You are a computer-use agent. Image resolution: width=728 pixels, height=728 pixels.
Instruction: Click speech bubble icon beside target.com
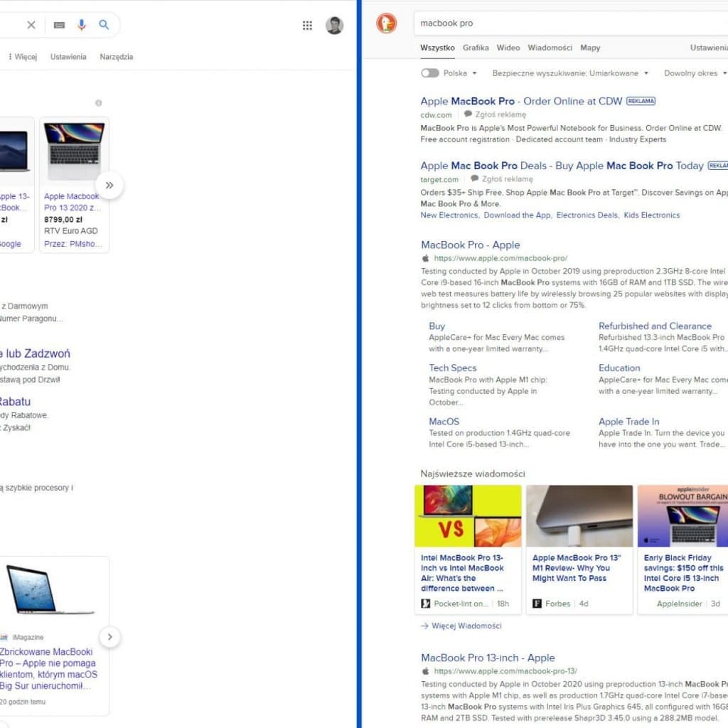point(474,178)
